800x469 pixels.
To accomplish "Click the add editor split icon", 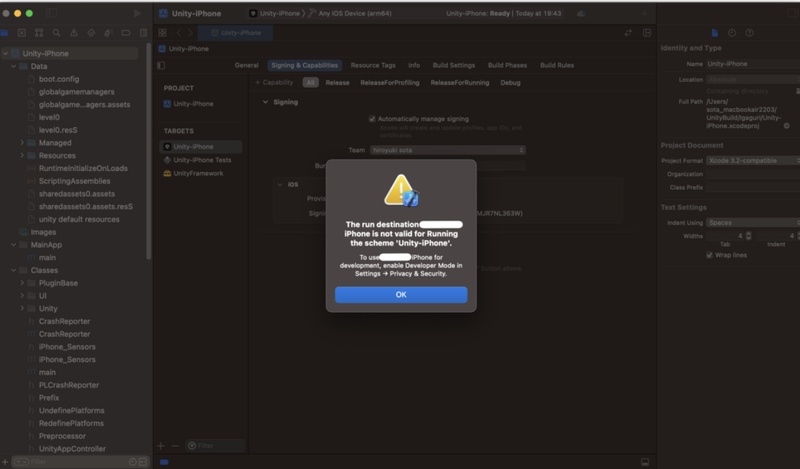I will point(647,33).
